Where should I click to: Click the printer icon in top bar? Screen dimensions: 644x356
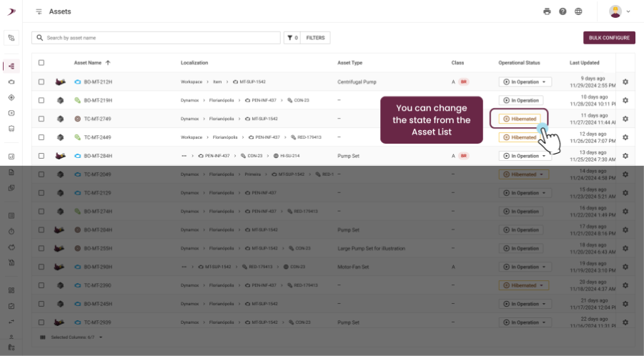point(547,11)
